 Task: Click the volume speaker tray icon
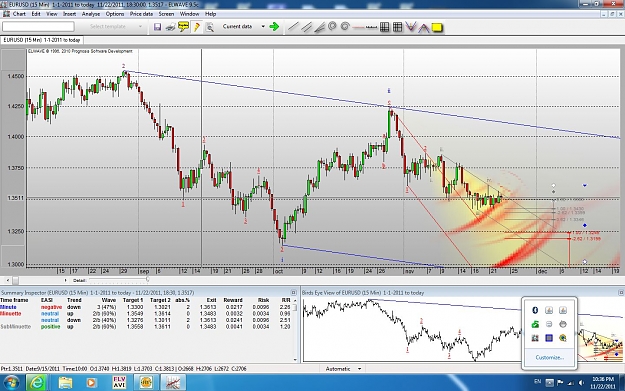coord(581,383)
